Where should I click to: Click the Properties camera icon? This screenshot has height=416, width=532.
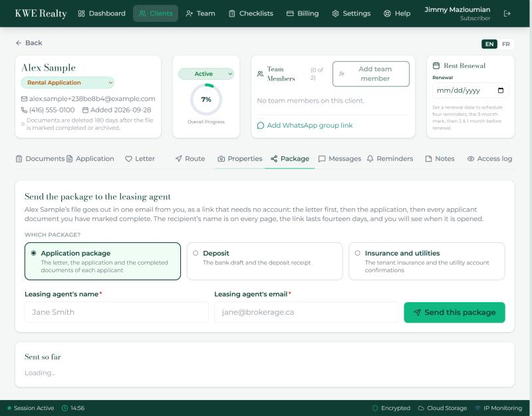click(221, 158)
